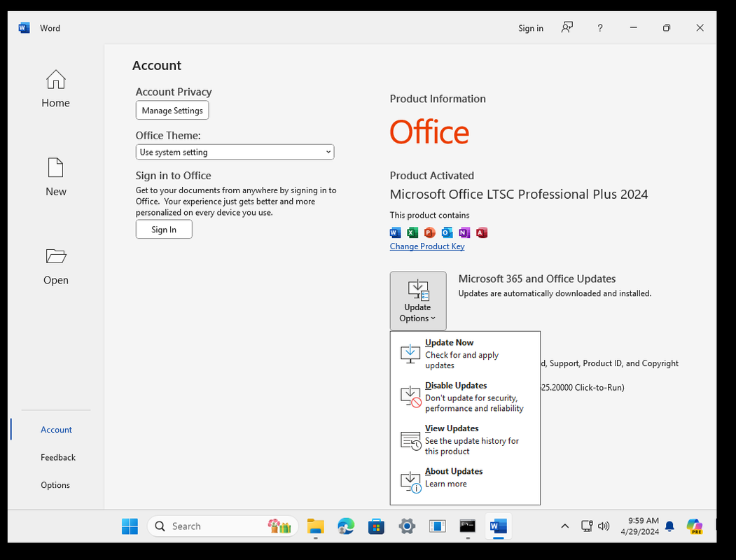The width and height of the screenshot is (736, 560).
Task: Click the Microsoft 365 and Office Updates heading
Action: pyautogui.click(x=537, y=279)
